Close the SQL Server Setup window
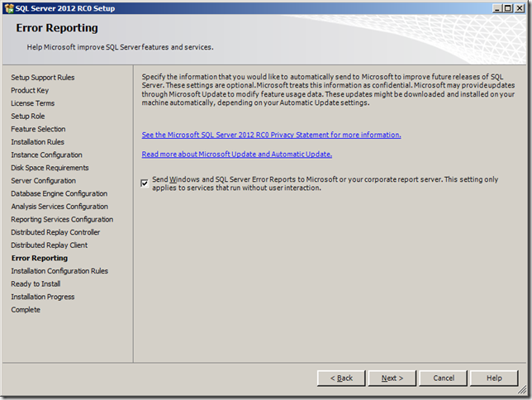This screenshot has width=532, height=400. click(x=520, y=8)
